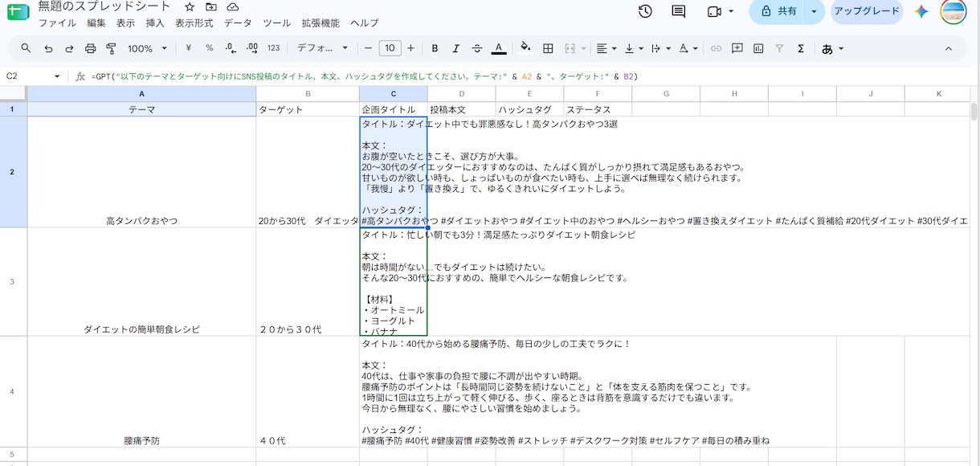Screen dimensions: 980x466
Task: Select the paint format tool
Action: point(112,48)
